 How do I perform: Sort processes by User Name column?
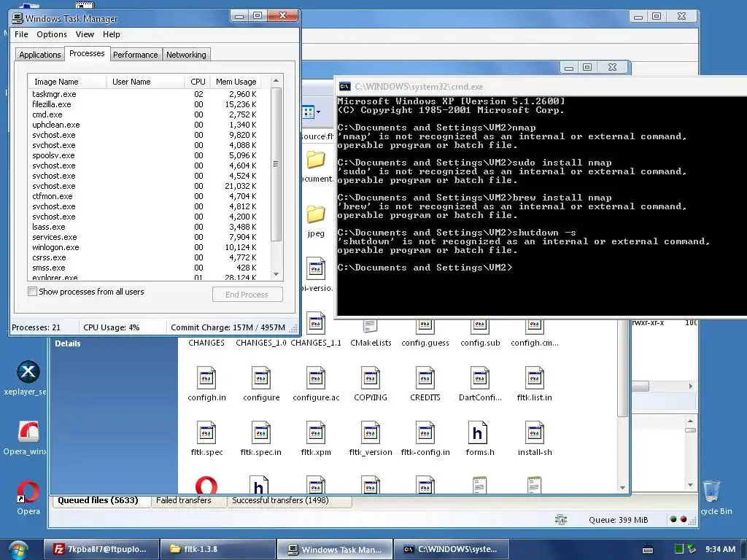pyautogui.click(x=146, y=82)
